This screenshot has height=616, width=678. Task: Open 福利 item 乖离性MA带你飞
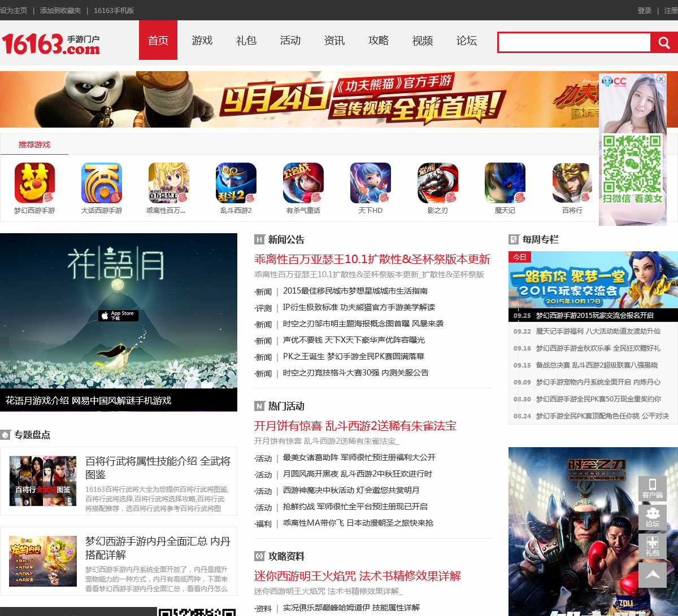tap(358, 523)
